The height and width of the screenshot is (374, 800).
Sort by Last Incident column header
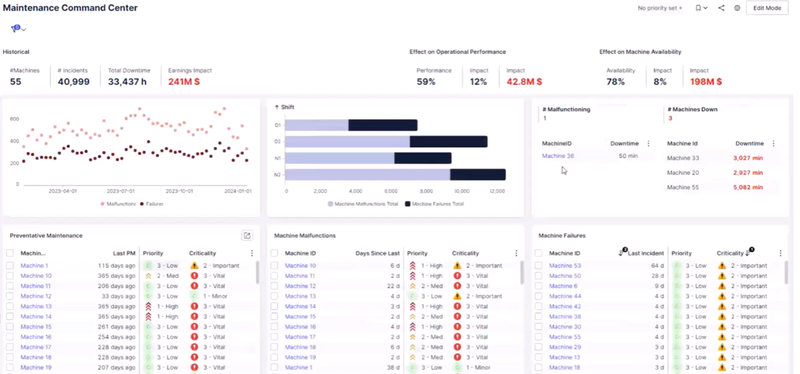(x=645, y=253)
